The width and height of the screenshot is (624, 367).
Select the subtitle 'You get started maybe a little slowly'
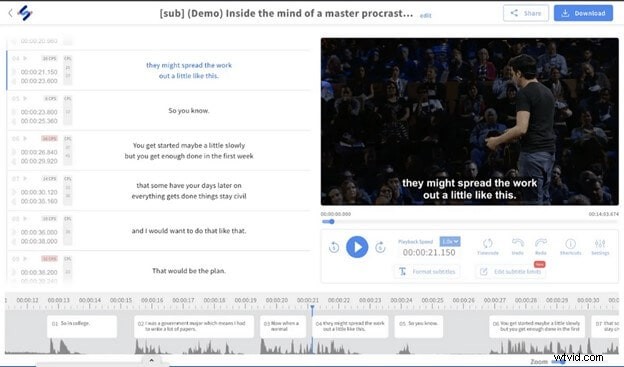(x=189, y=145)
